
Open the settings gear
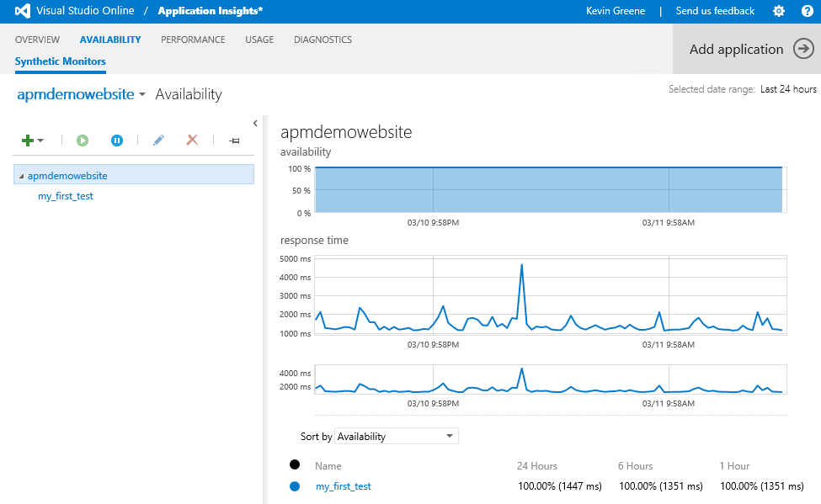pos(780,10)
